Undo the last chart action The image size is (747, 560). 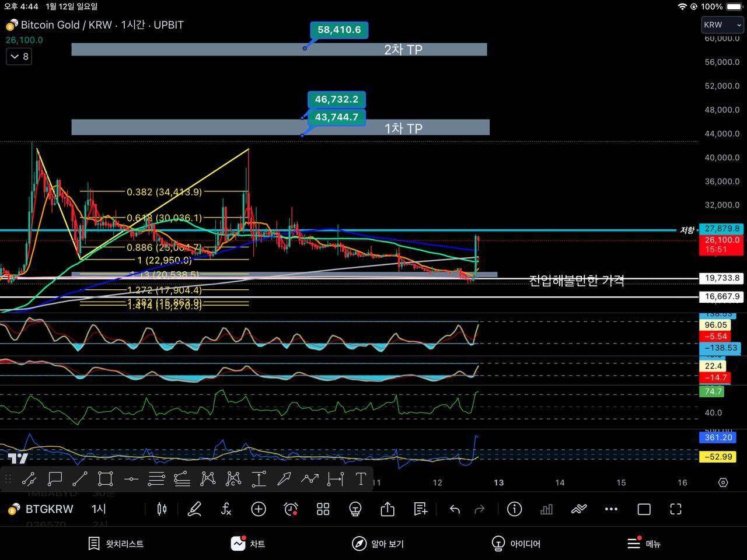point(455,509)
